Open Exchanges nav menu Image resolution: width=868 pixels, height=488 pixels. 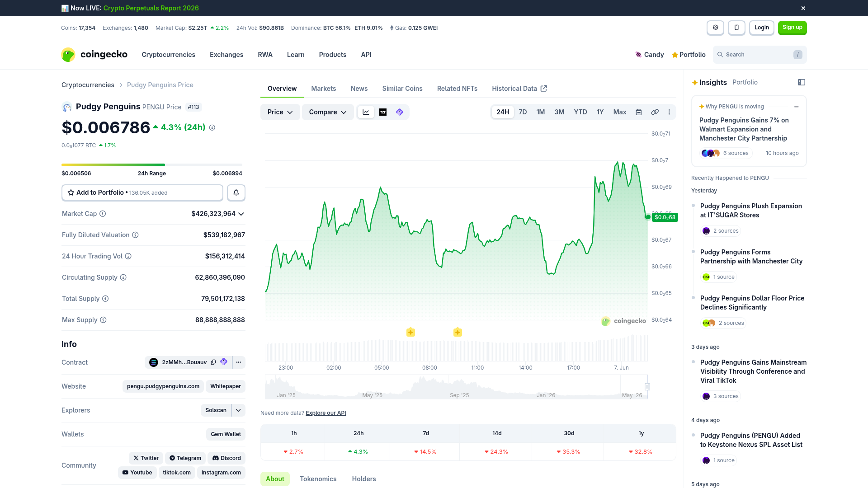point(226,55)
